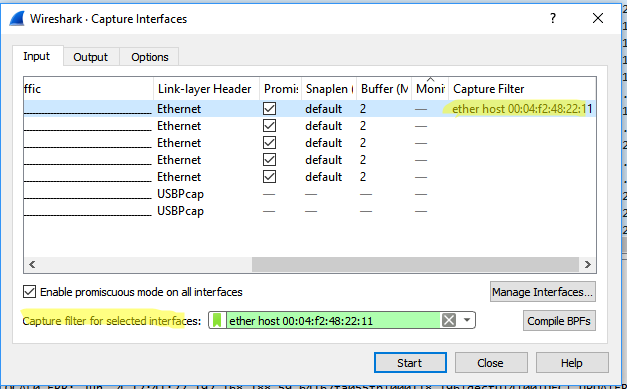The height and width of the screenshot is (389, 627).
Task: Click the Traffic column header ending in 'ffic'
Action: (x=88, y=89)
